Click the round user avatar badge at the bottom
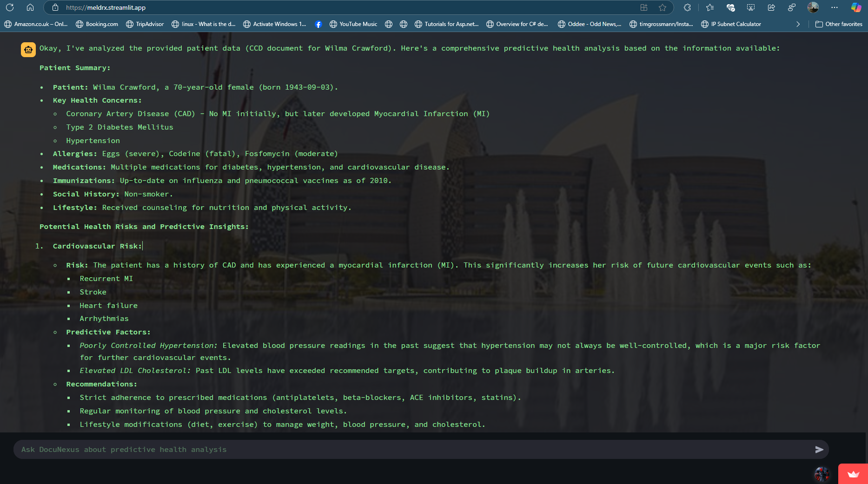Screen dimensions: 868x484 tap(822, 474)
